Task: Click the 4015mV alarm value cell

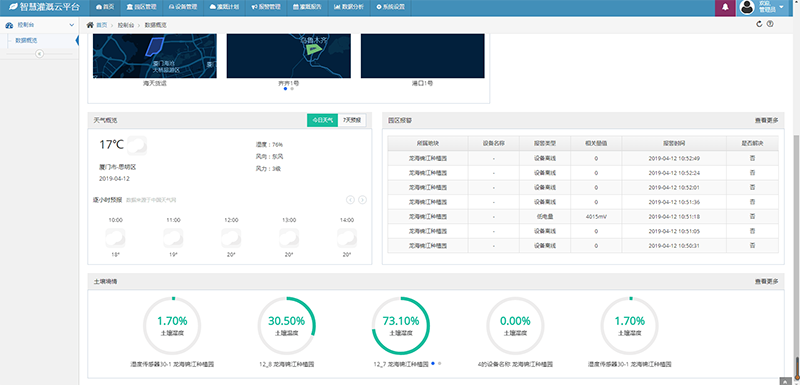Action: [x=596, y=217]
